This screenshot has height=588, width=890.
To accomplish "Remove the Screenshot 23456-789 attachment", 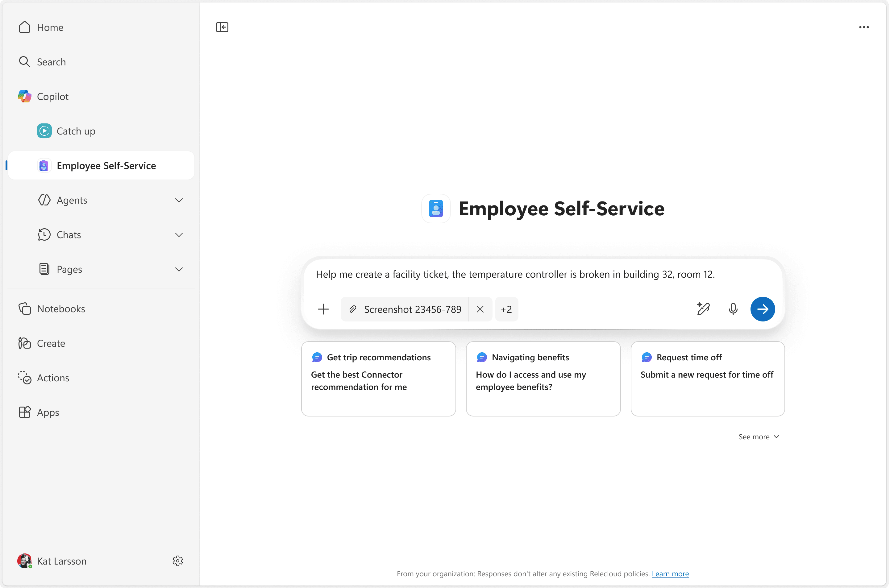I will [480, 309].
